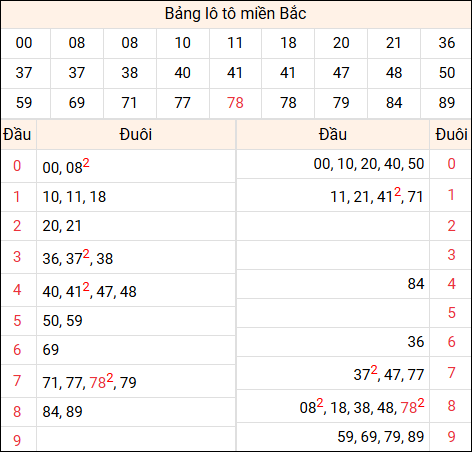Click 69 in the Đầu 6 row
The width and height of the screenshot is (472, 452).
click(51, 350)
